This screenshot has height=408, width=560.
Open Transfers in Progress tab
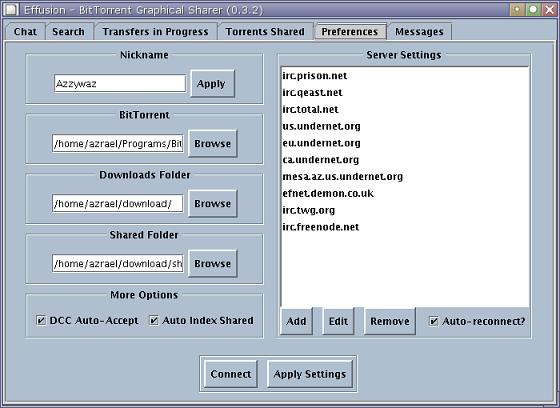coord(155,31)
